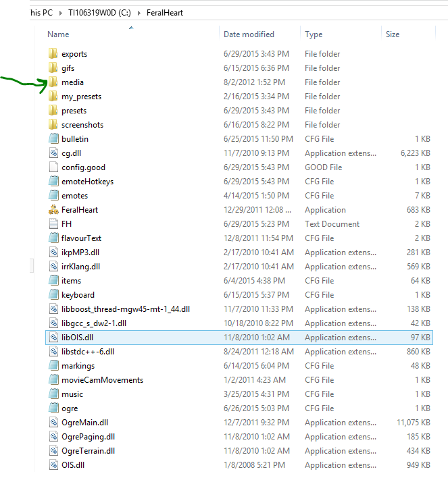The height and width of the screenshot is (480, 448).
Task: Select the media folder icon
Action: (53, 82)
